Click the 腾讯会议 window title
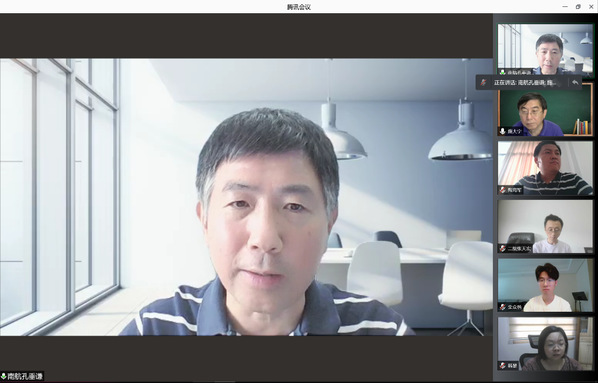The height and width of the screenshot is (383, 598). click(x=299, y=7)
